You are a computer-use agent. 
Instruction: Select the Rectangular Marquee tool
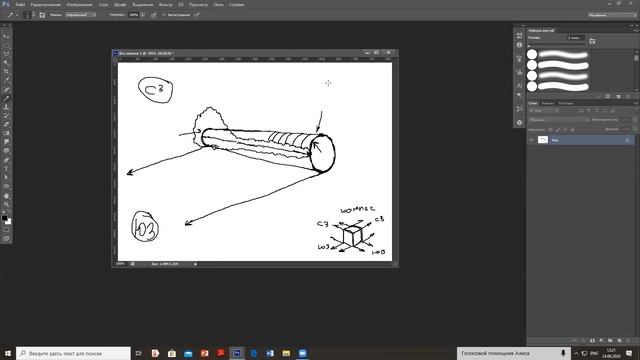pyautogui.click(x=6, y=45)
